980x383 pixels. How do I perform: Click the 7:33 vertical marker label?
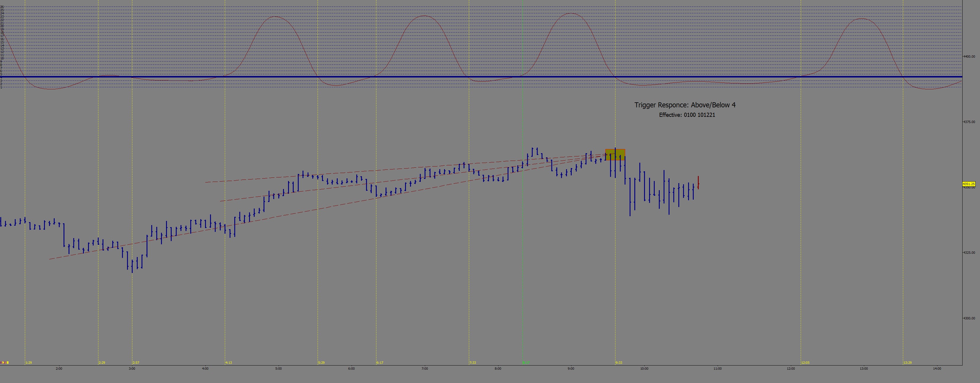473,362
